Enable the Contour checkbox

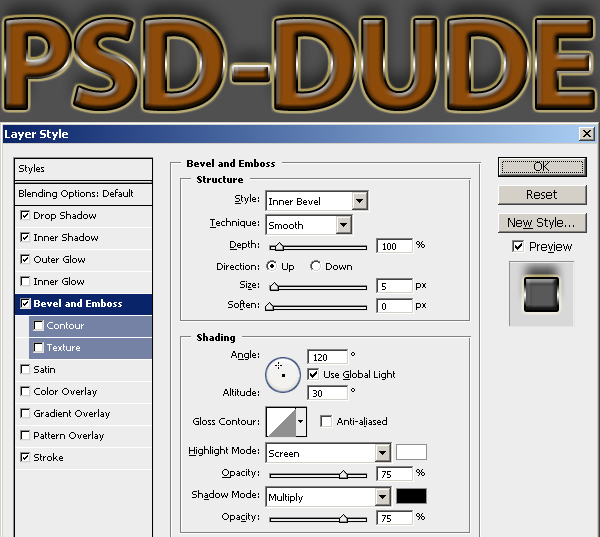coord(38,325)
